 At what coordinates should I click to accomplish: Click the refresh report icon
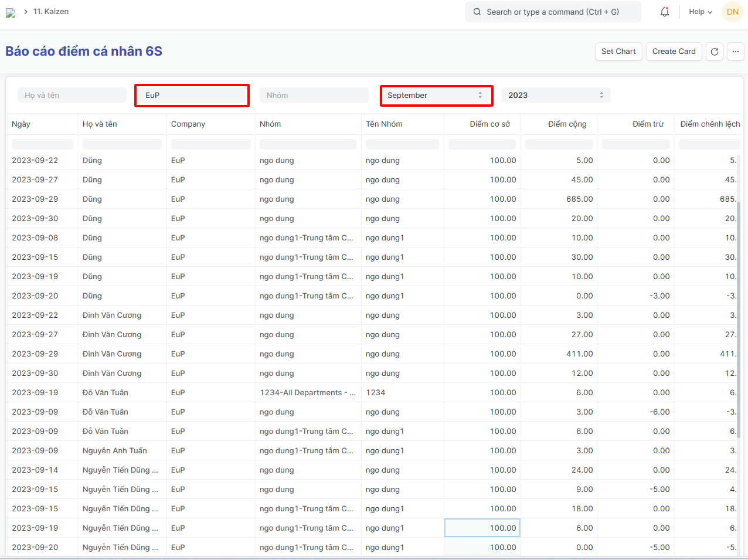(x=715, y=52)
